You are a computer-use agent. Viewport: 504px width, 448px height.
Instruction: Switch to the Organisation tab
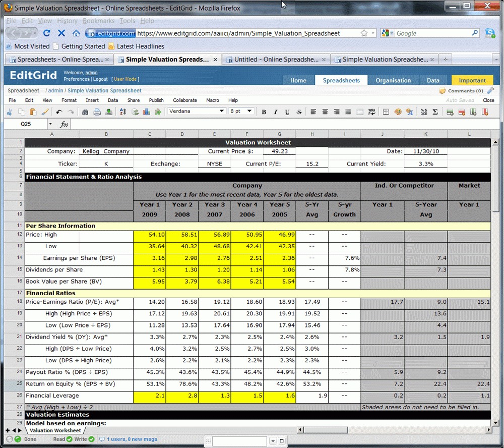click(x=393, y=80)
